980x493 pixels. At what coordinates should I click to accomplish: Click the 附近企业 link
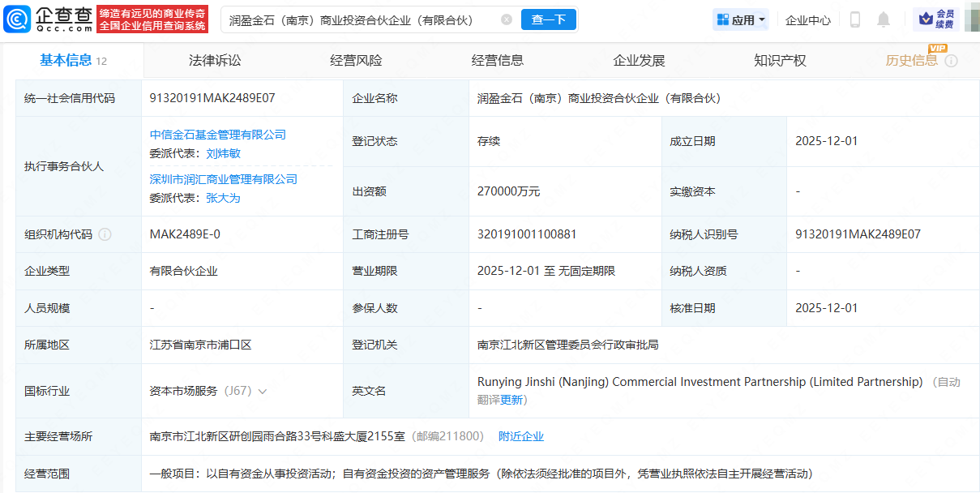click(x=521, y=436)
